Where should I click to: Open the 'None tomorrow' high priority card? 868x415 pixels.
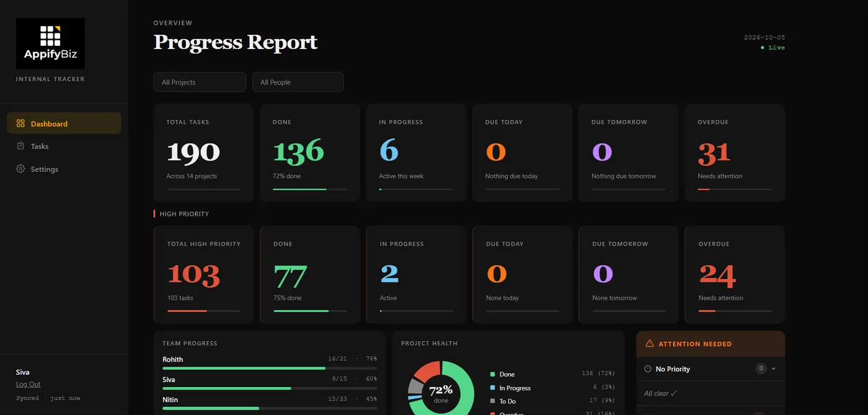pos(628,274)
